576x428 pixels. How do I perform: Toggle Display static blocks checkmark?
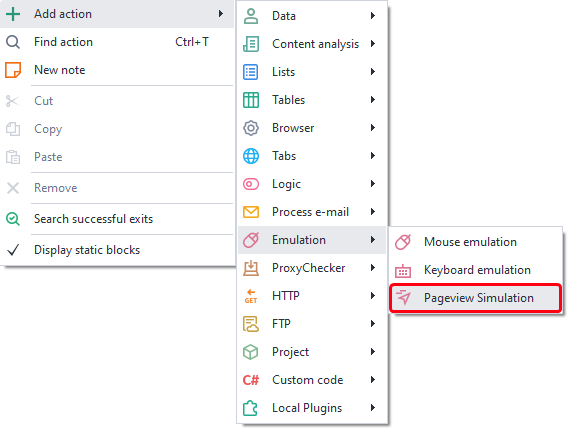13,250
